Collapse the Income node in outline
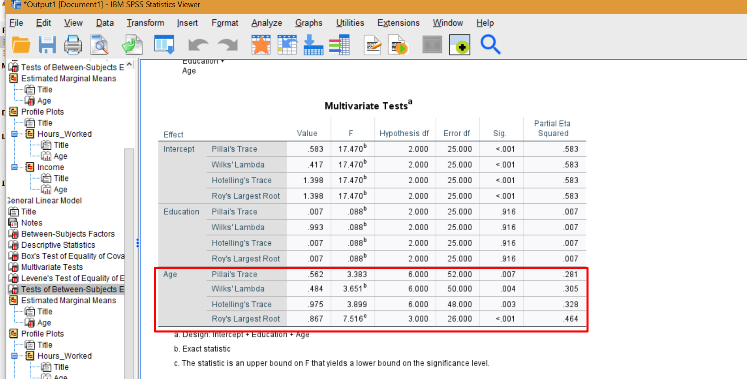 [14, 167]
